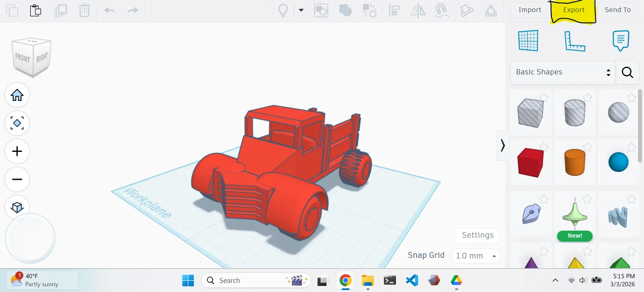
Task: Open the dropdown arrow beside the lightbulb
Action: click(301, 10)
